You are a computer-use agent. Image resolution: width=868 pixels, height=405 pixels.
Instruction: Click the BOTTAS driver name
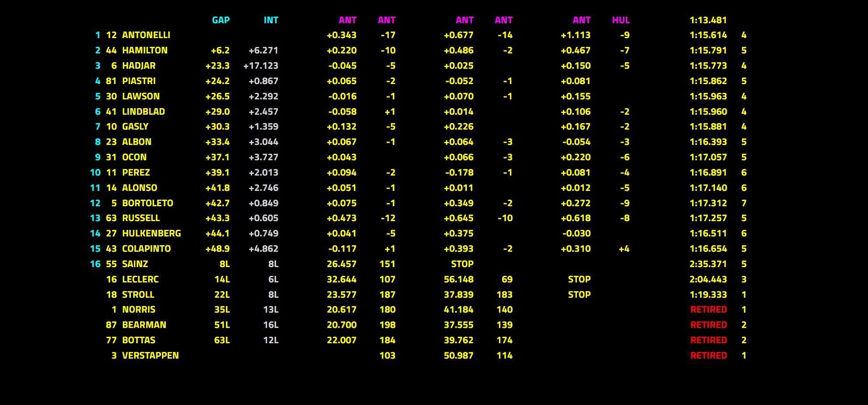point(139,340)
